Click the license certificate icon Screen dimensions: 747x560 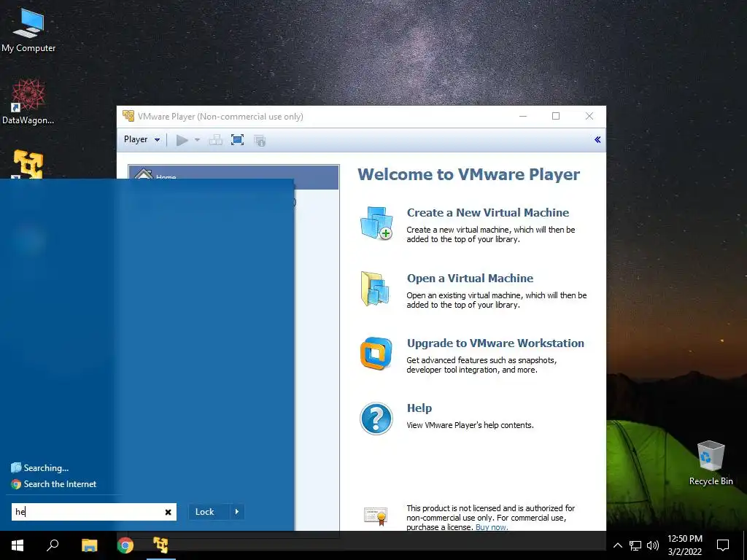(x=376, y=517)
